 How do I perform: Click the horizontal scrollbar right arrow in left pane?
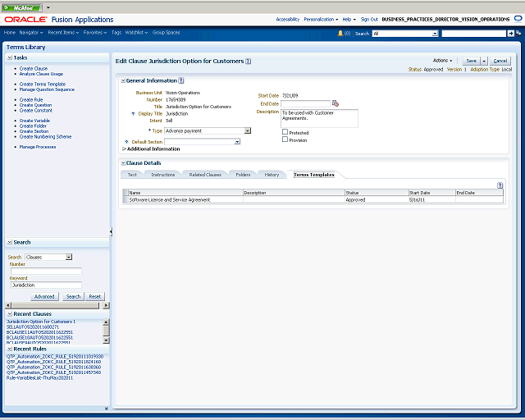pyautogui.click(x=106, y=305)
